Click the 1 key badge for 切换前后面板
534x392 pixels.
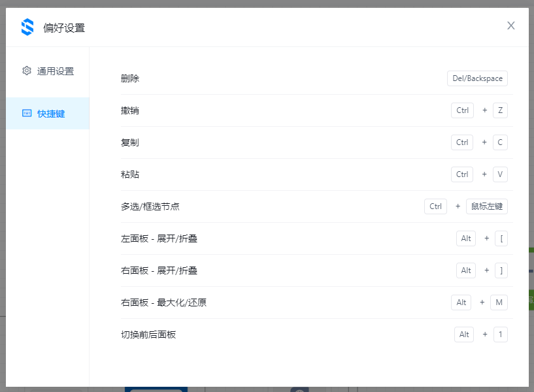click(x=500, y=335)
